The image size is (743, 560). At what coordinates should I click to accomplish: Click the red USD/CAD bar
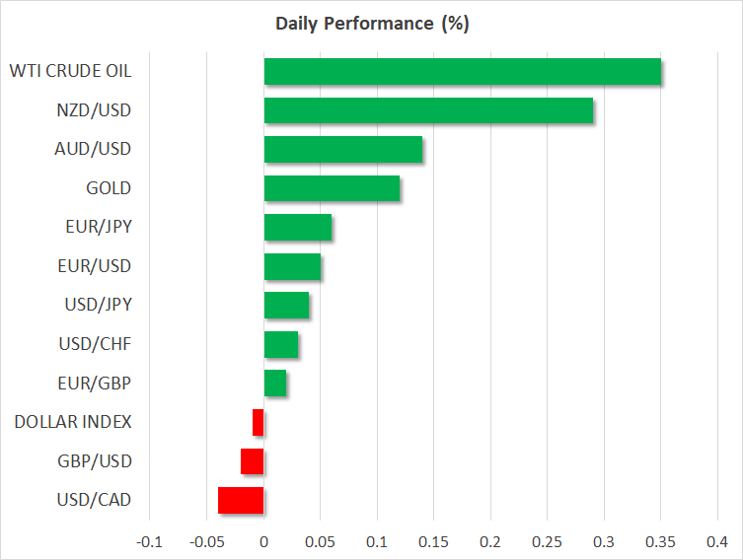pos(241,500)
